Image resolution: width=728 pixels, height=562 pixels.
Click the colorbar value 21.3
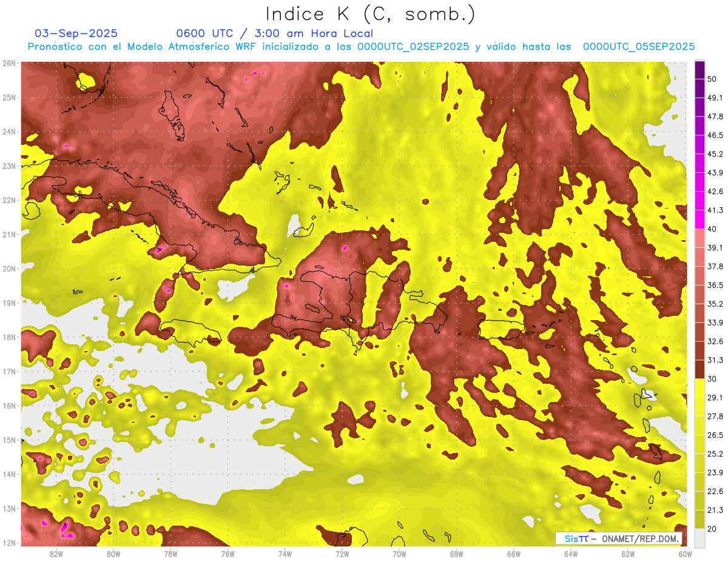pos(715,510)
